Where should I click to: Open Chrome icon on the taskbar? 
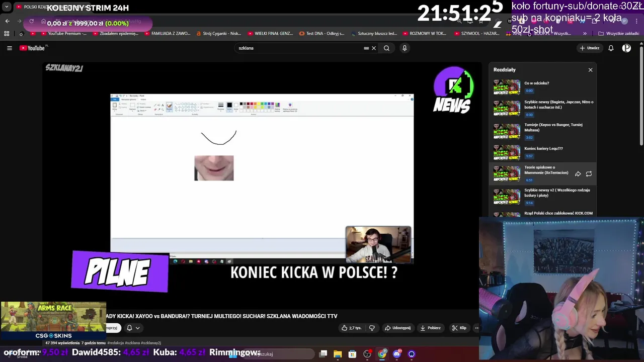click(382, 354)
